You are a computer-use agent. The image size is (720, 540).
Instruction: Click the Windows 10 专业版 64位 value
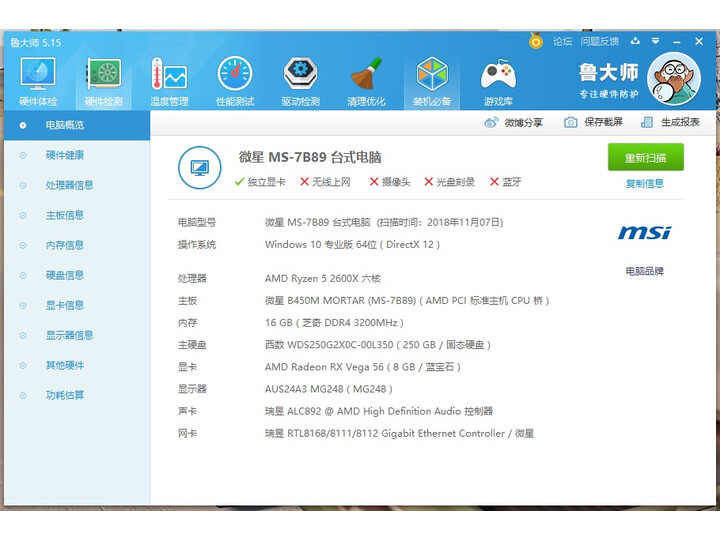point(352,245)
